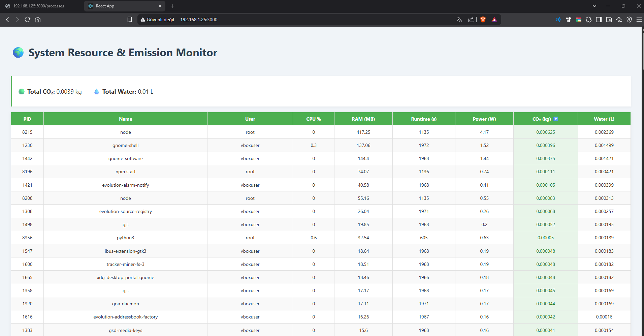Click the xdg-desktop-portal-gnome process name
Image resolution: width=644 pixels, height=336 pixels.
[125, 277]
